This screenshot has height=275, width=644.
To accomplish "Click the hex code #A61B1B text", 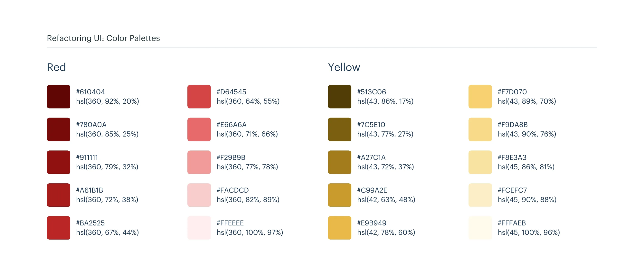I will [x=90, y=190].
